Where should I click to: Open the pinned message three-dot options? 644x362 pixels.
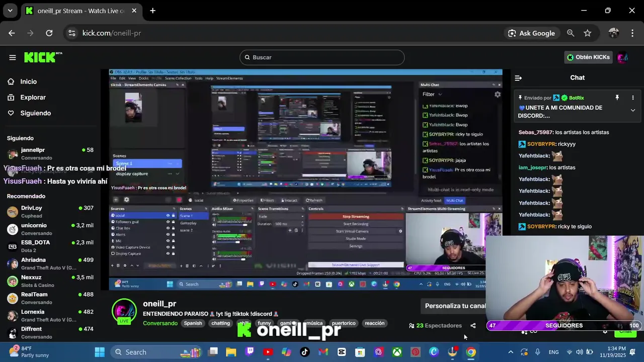(x=633, y=98)
